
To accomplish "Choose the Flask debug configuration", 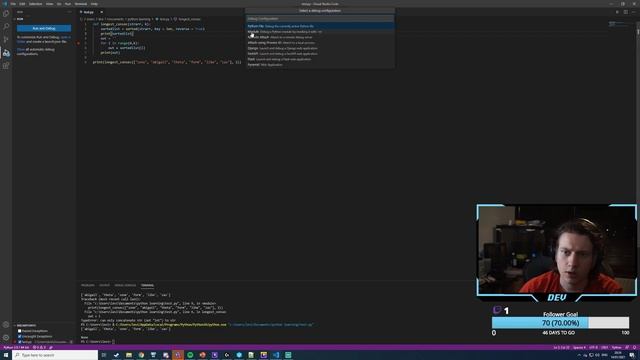I will [x=320, y=59].
